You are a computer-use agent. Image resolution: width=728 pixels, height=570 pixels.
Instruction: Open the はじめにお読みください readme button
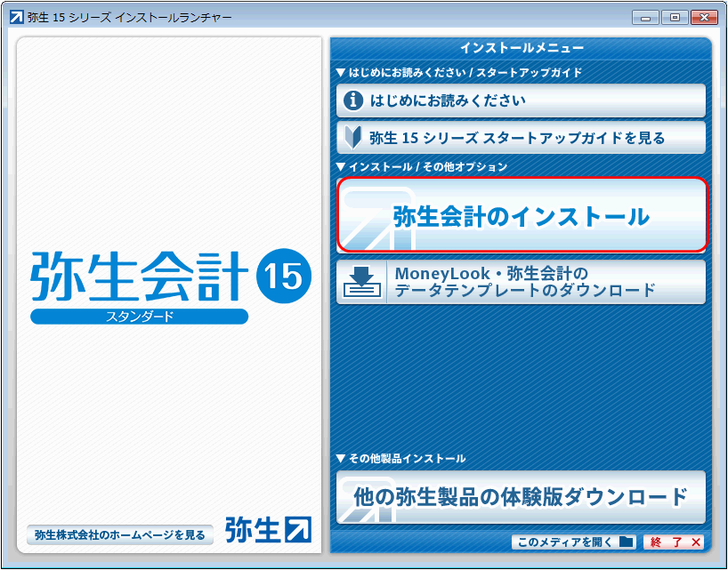click(521, 100)
